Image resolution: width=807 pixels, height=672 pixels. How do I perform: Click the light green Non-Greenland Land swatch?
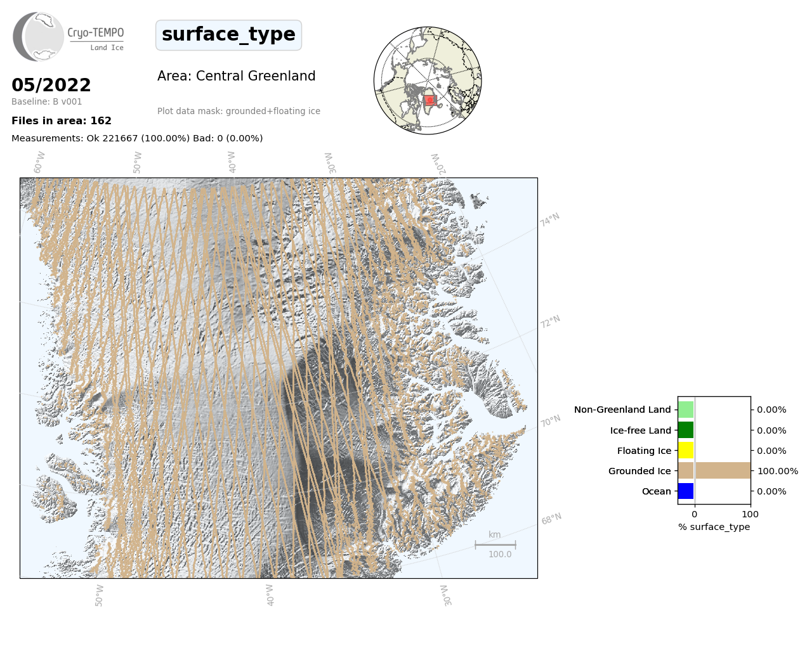point(686,410)
